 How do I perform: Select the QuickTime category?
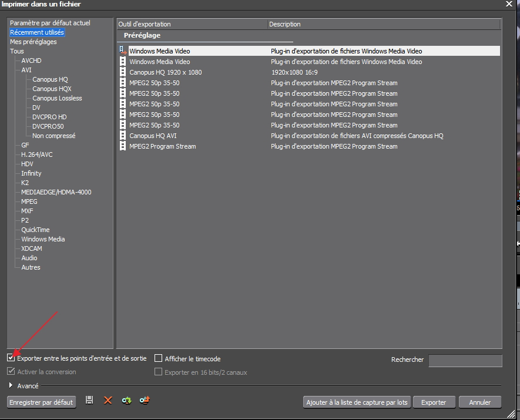pyautogui.click(x=35, y=230)
